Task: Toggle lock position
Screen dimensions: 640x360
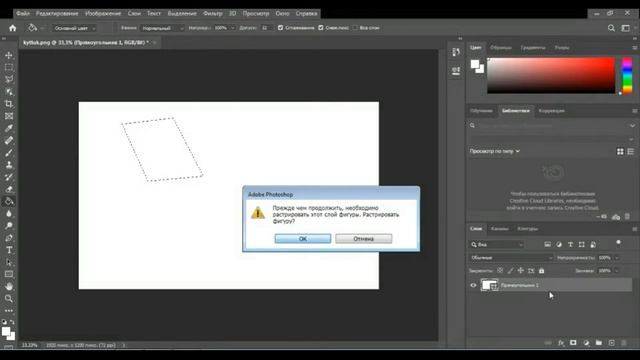Action: [x=520, y=271]
